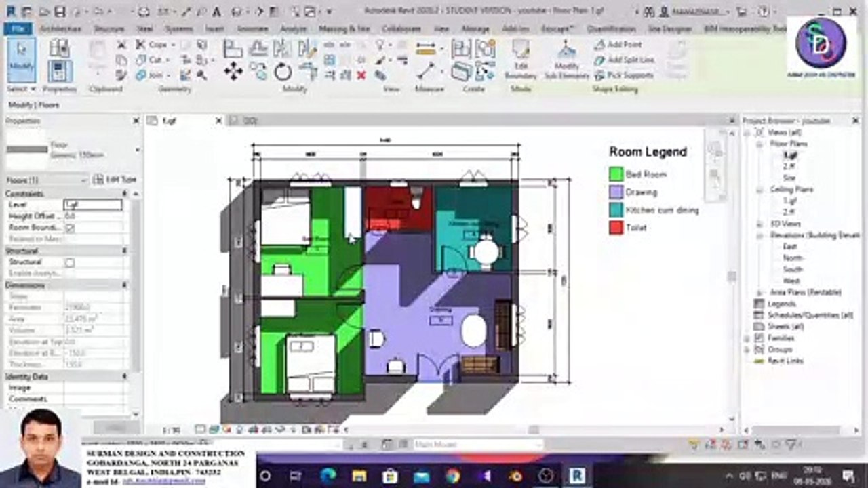
Task: Click Modify Sub Elements button
Action: click(x=567, y=60)
